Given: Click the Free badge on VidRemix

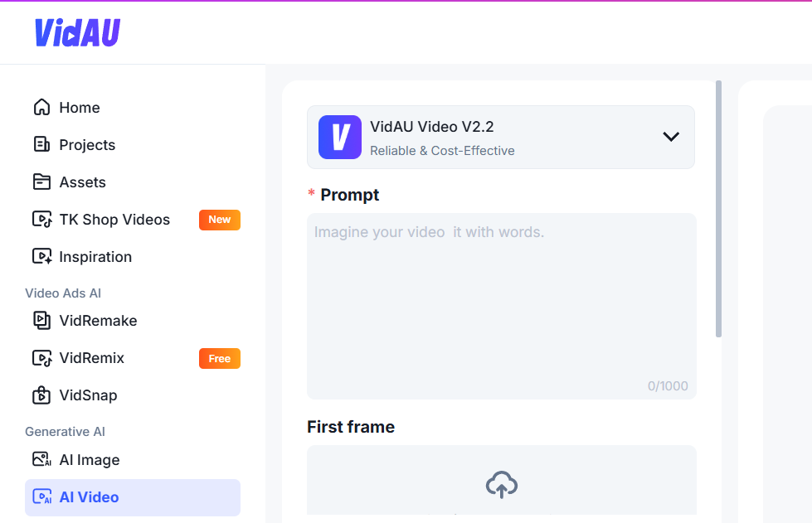Looking at the screenshot, I should 219,358.
